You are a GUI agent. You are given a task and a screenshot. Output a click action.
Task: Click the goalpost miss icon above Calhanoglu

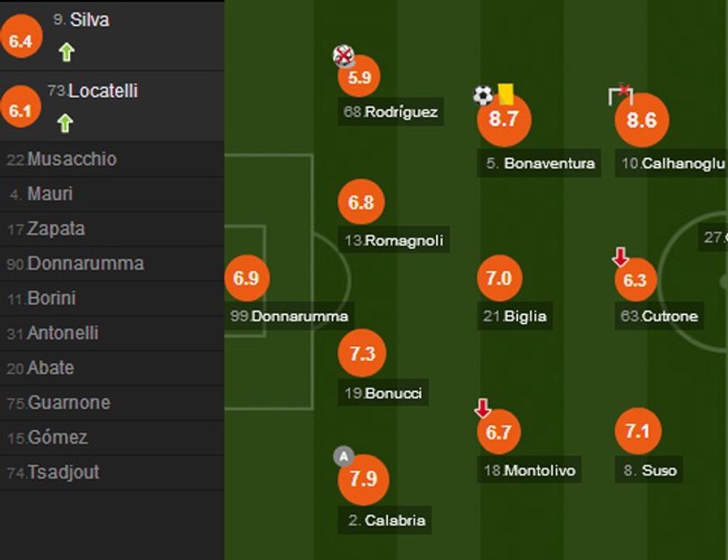[620, 94]
